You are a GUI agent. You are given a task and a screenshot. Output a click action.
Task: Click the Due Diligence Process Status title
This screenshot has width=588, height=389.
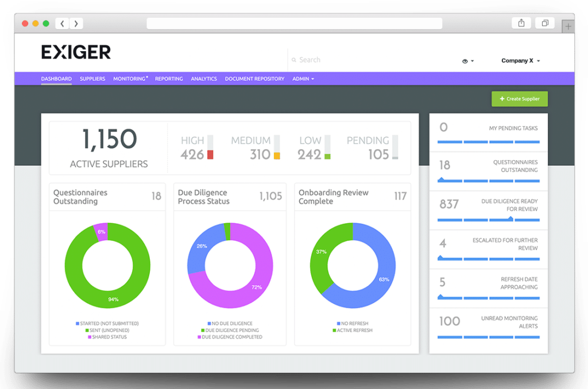coord(204,197)
